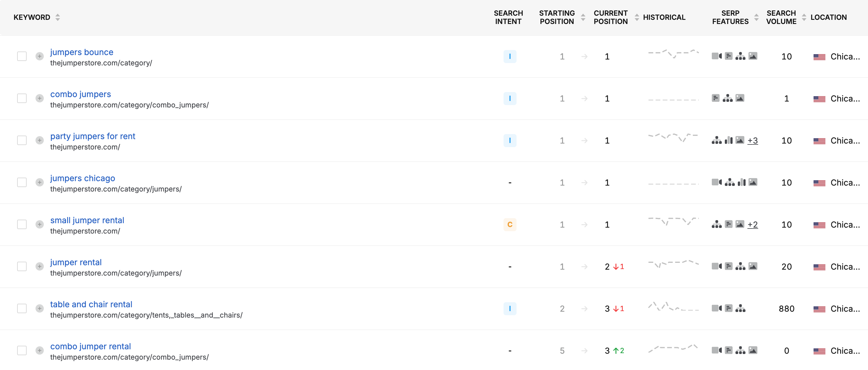Expand table and chair rental details

40,309
